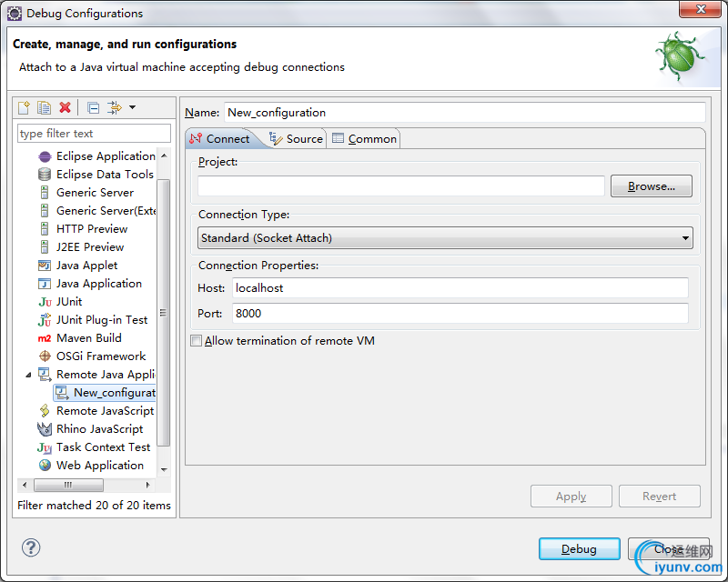Click the tree scroll down arrow

(164, 469)
